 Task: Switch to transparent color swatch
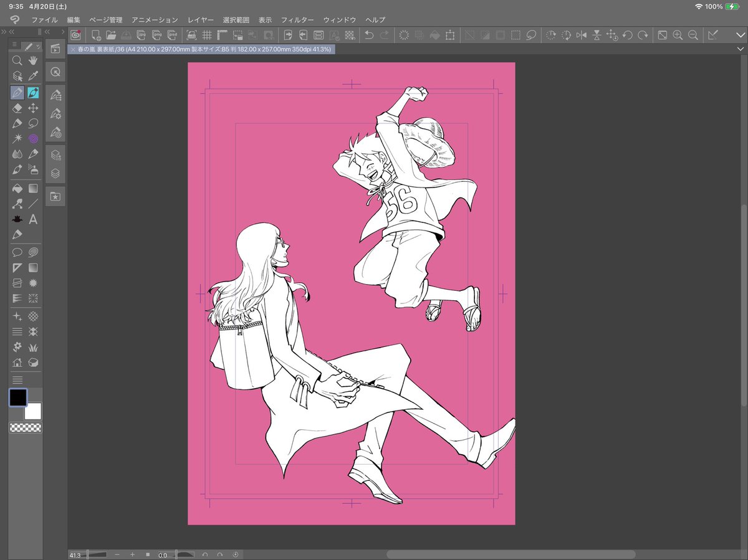coord(26,427)
